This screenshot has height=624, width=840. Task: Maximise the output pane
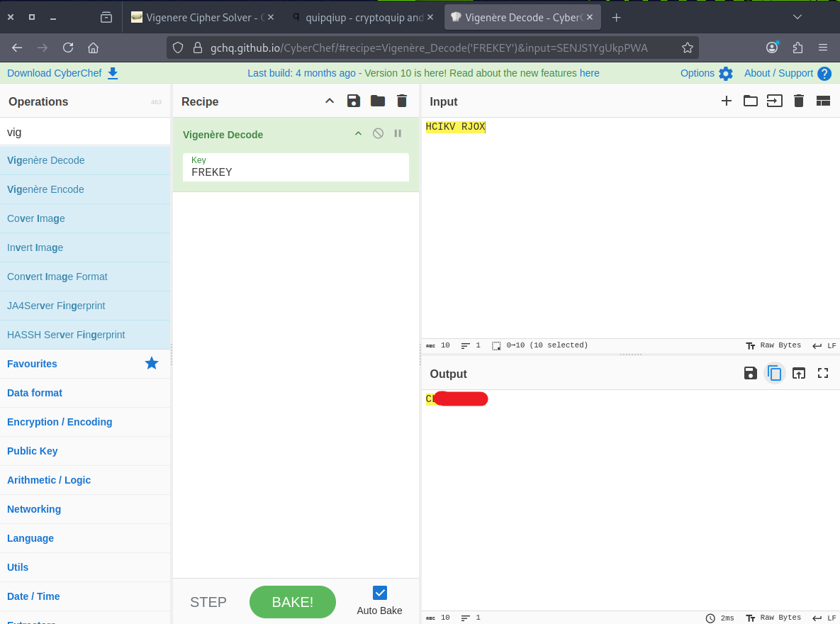point(823,373)
